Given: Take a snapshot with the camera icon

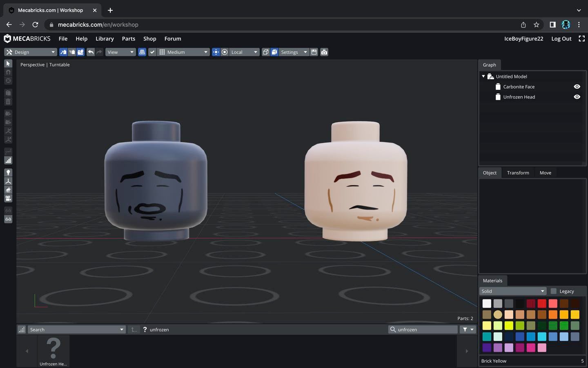Looking at the screenshot, I should pos(324,52).
